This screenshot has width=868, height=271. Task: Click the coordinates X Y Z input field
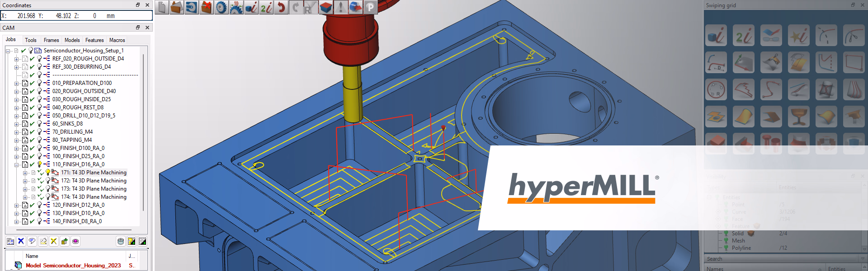(76, 16)
